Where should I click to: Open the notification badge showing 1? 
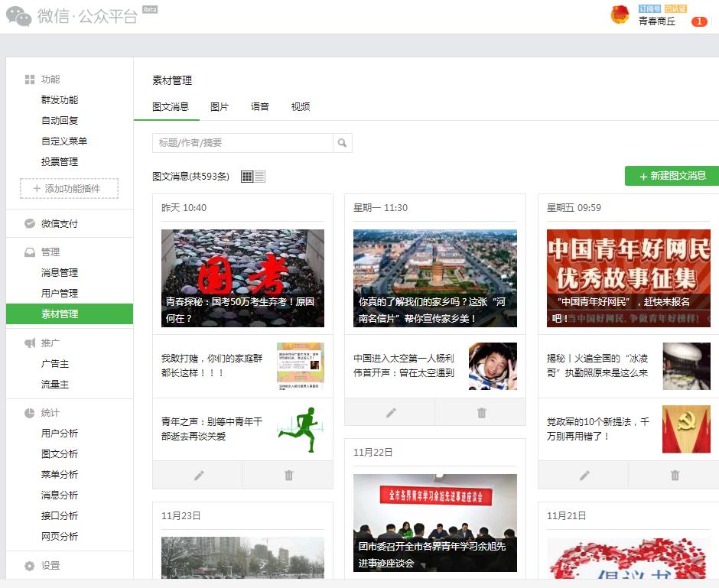(x=698, y=21)
